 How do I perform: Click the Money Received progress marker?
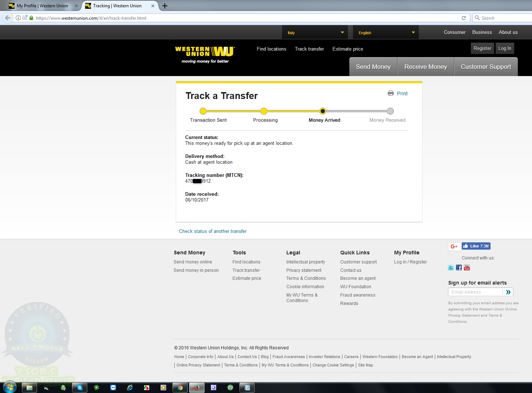pyautogui.click(x=390, y=111)
